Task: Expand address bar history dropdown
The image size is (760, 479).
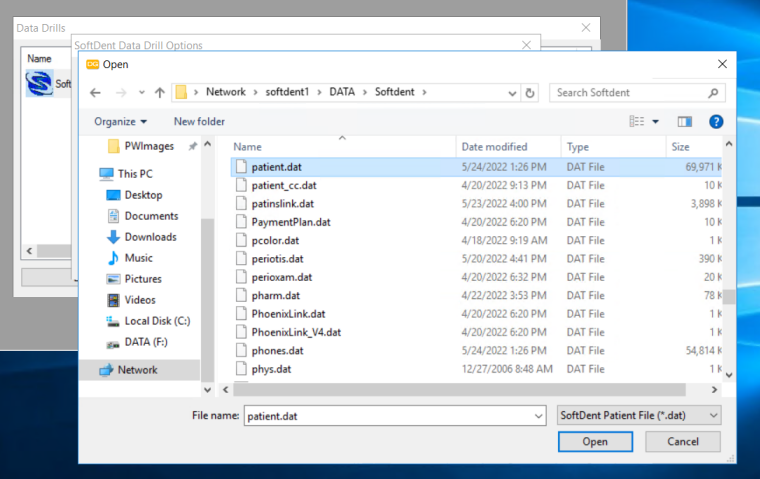Action: (x=512, y=93)
